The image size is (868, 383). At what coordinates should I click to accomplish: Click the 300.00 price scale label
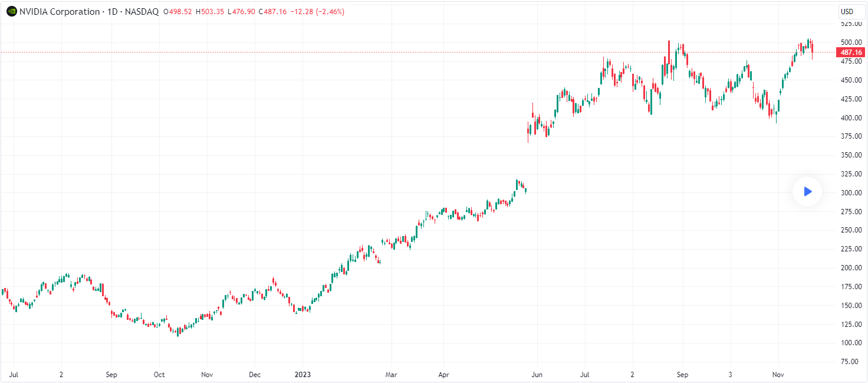[850, 193]
